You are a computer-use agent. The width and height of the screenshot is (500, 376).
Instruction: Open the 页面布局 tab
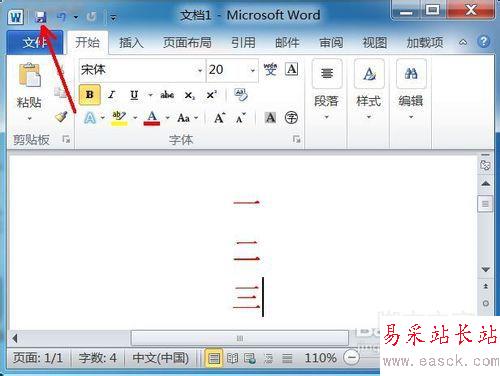(187, 42)
